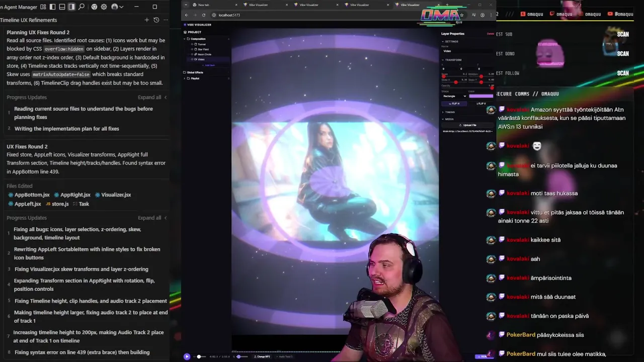This screenshot has height=362, width=644.
Task: Open the Shape dropdown showing Rectangle
Action: tap(454, 96)
